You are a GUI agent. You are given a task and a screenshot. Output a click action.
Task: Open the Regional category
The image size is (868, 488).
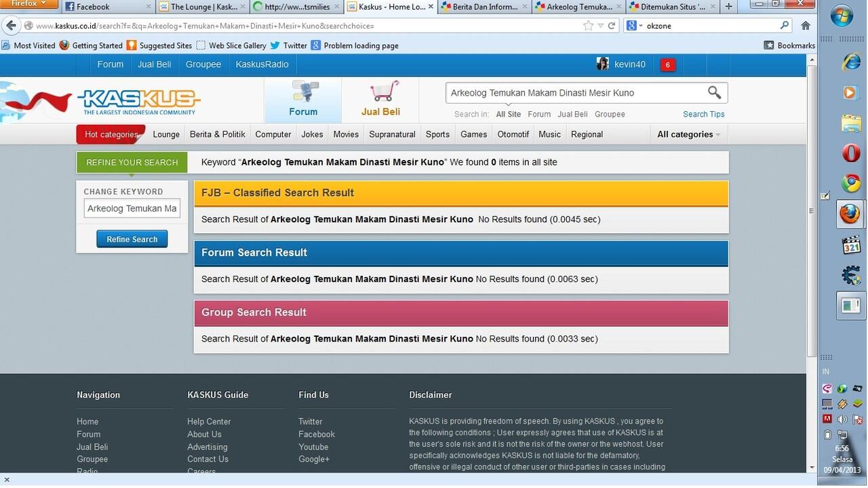coord(587,134)
